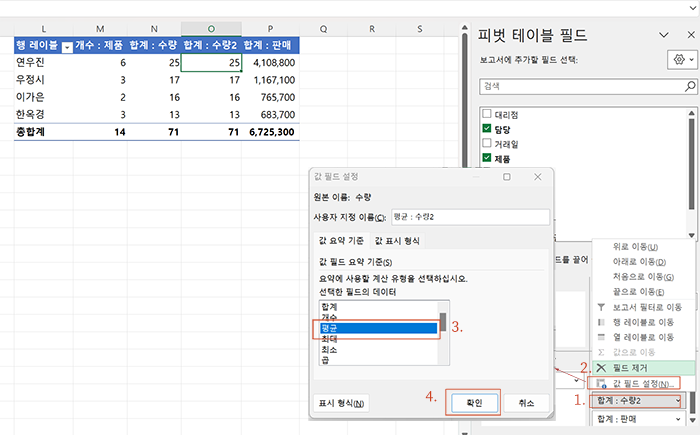Click the 사용자 지정 이름 input field
This screenshot has height=435, width=700.
pos(471,217)
